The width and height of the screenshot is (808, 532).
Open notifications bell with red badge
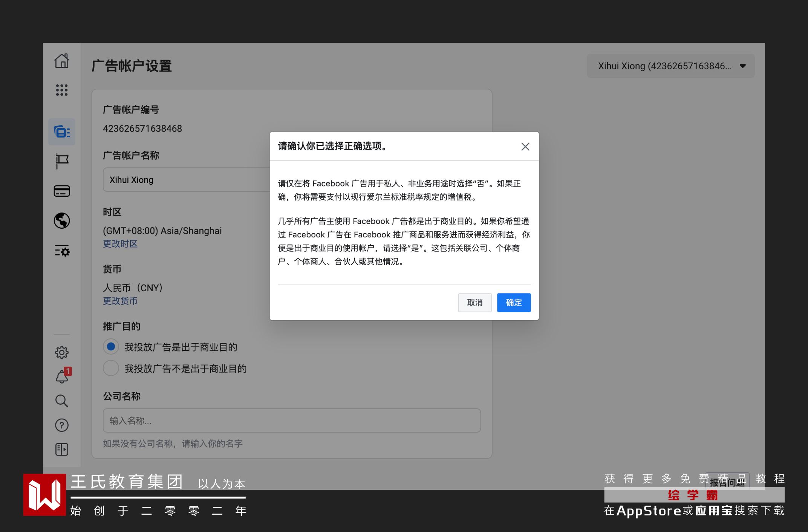pos(62,376)
